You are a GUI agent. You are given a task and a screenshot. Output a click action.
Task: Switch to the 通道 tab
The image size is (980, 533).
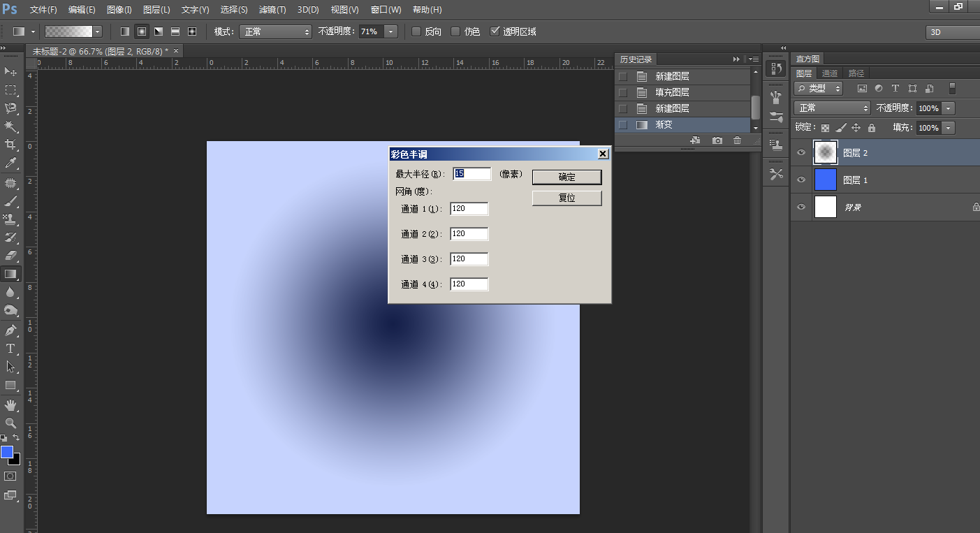click(830, 73)
